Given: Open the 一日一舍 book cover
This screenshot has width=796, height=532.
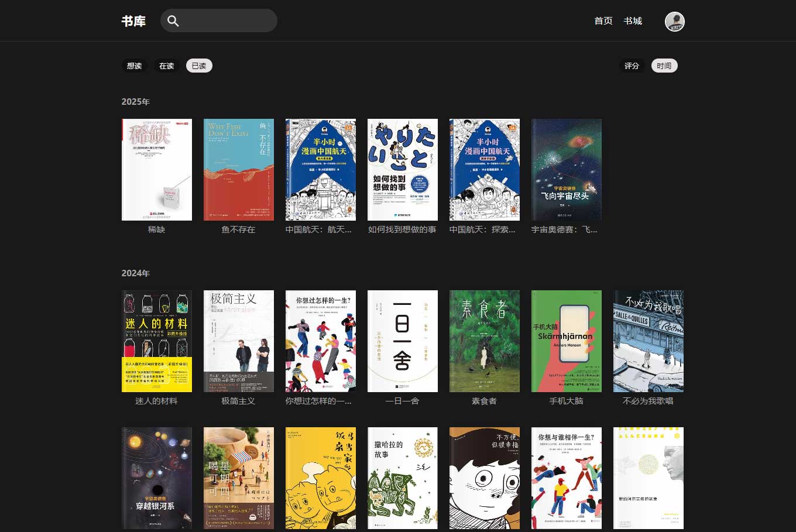Looking at the screenshot, I should coord(403,341).
